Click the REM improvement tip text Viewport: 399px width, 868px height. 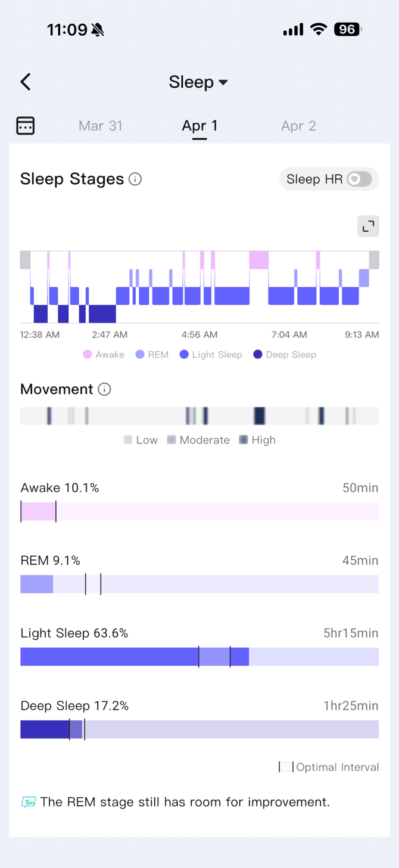click(x=185, y=802)
